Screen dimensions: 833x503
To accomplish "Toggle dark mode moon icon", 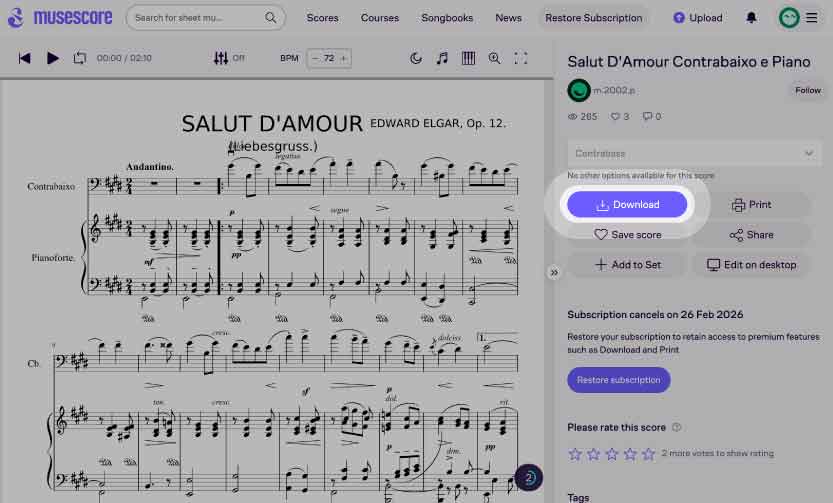I will (x=416, y=59).
